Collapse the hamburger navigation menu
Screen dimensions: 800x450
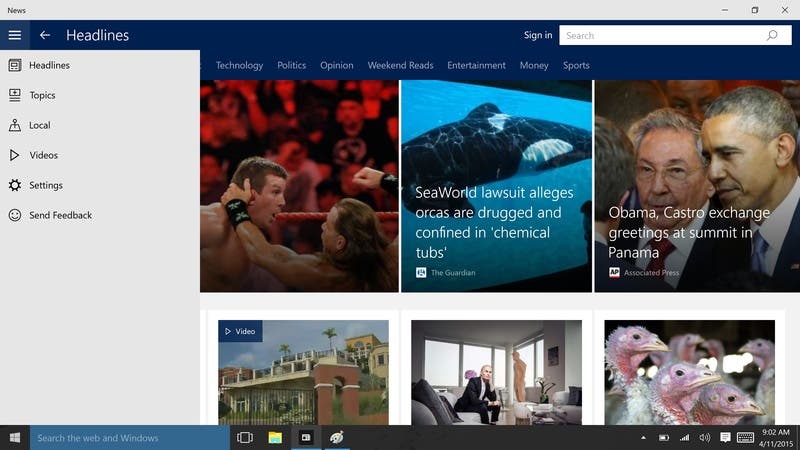pyautogui.click(x=15, y=35)
